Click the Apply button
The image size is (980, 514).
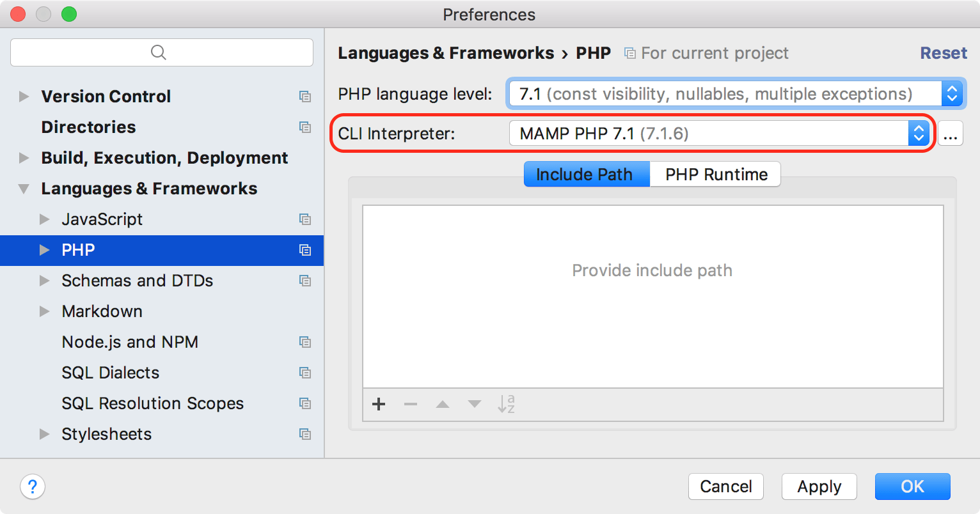click(819, 487)
